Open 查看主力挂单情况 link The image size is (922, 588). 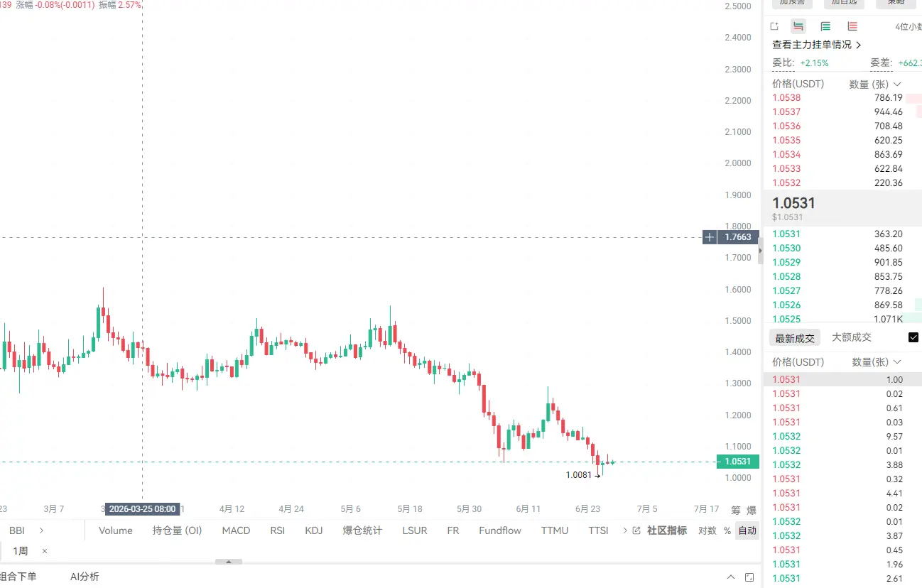pos(817,45)
